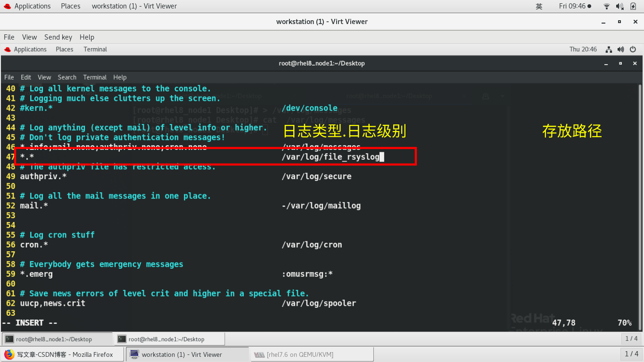Click /var/log/spooler path
The image size is (644, 362).
[319, 303]
